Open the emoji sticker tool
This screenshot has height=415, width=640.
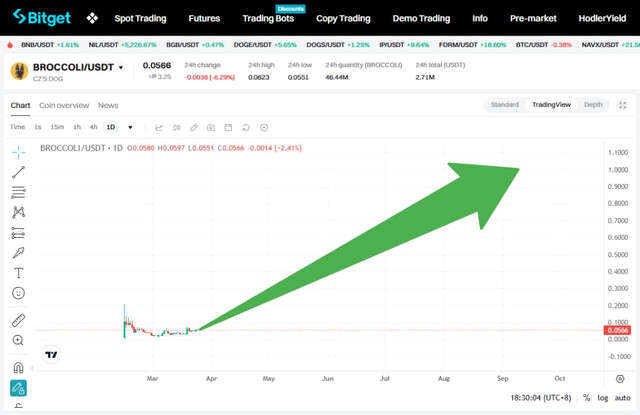(x=18, y=293)
